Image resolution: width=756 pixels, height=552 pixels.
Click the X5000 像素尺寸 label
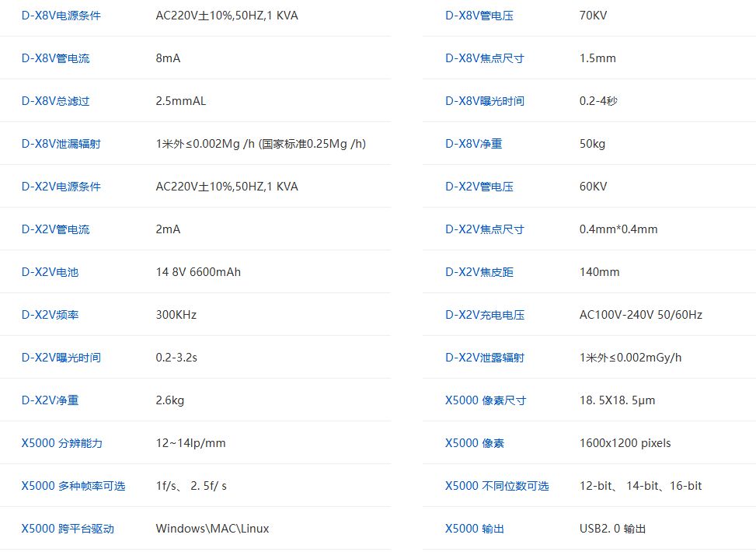point(485,400)
